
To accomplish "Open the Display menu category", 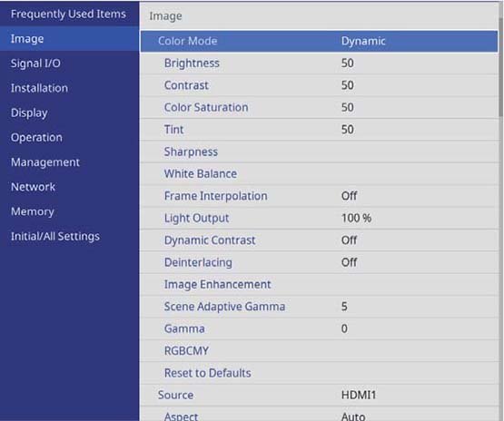I will pyautogui.click(x=29, y=113).
